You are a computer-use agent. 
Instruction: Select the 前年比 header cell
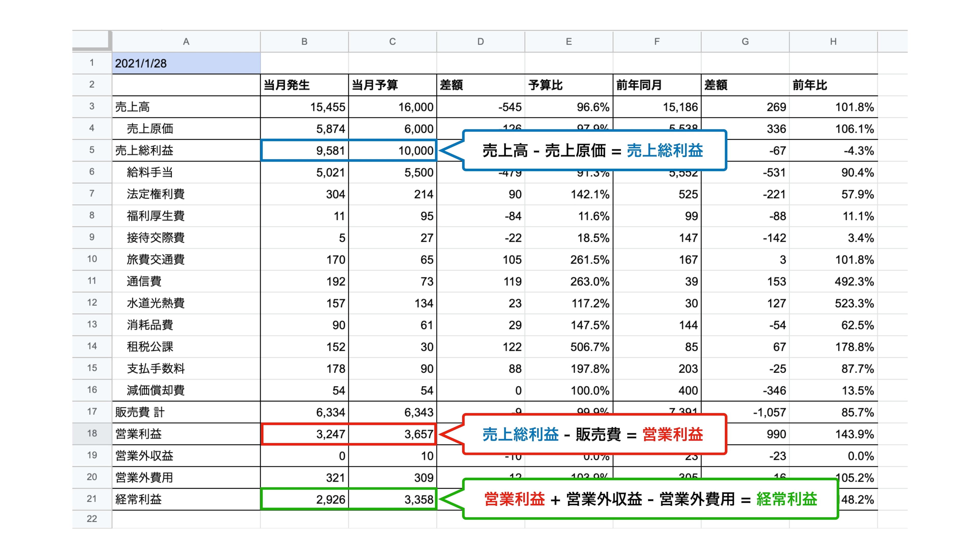tap(834, 85)
